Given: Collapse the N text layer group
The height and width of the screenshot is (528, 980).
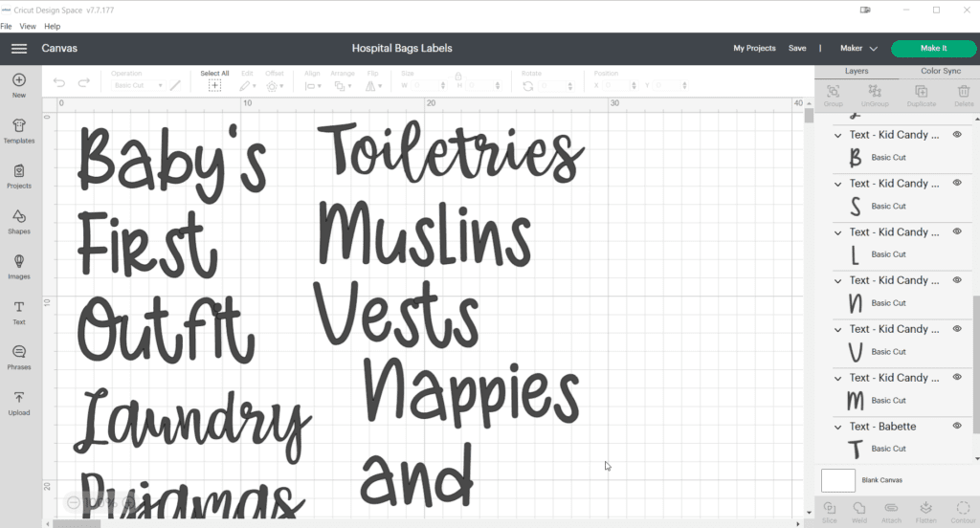Looking at the screenshot, I should 837,280.
